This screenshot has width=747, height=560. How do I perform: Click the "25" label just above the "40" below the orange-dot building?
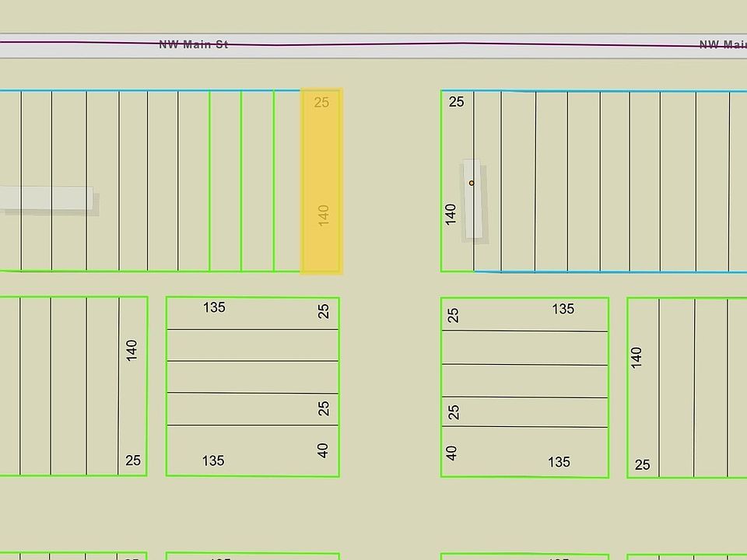454,412
